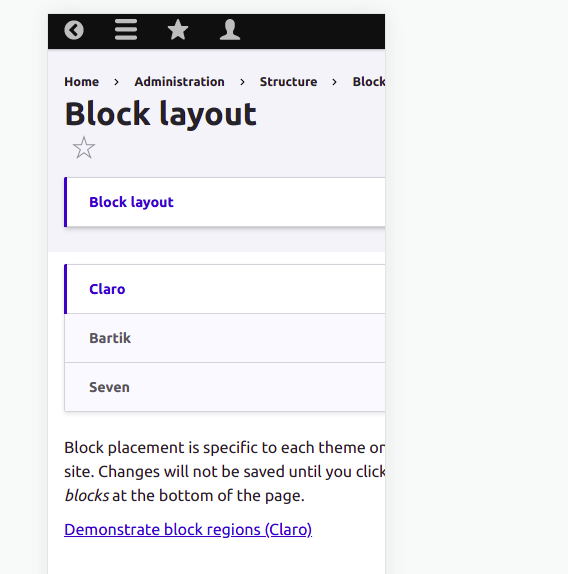The width and height of the screenshot is (568, 574).
Task: Click the large Block layout page heading
Action: pyautogui.click(x=161, y=114)
